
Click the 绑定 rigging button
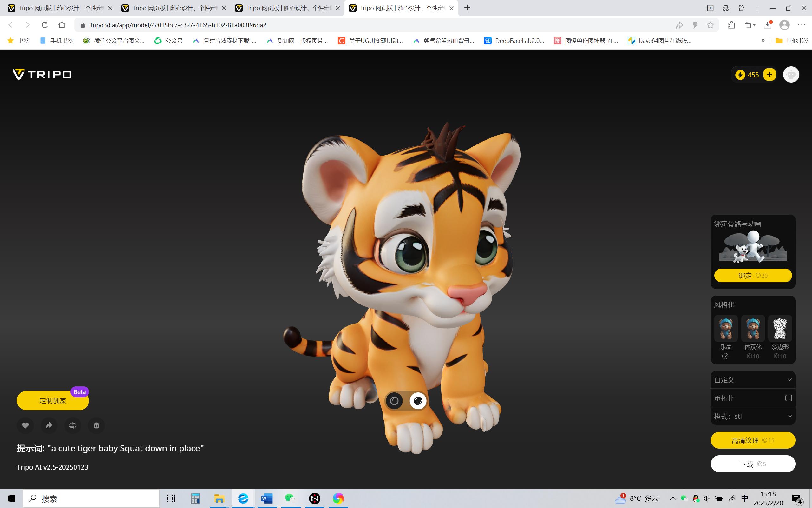pyautogui.click(x=753, y=276)
